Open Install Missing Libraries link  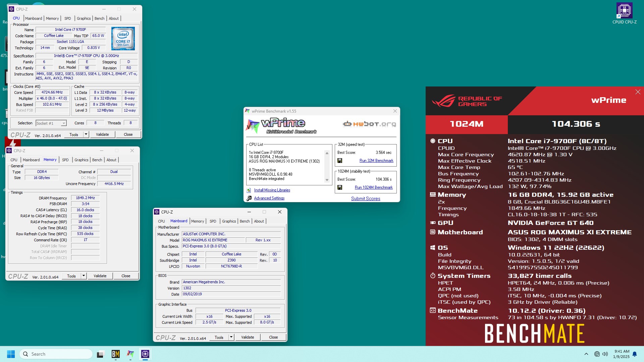tap(272, 190)
